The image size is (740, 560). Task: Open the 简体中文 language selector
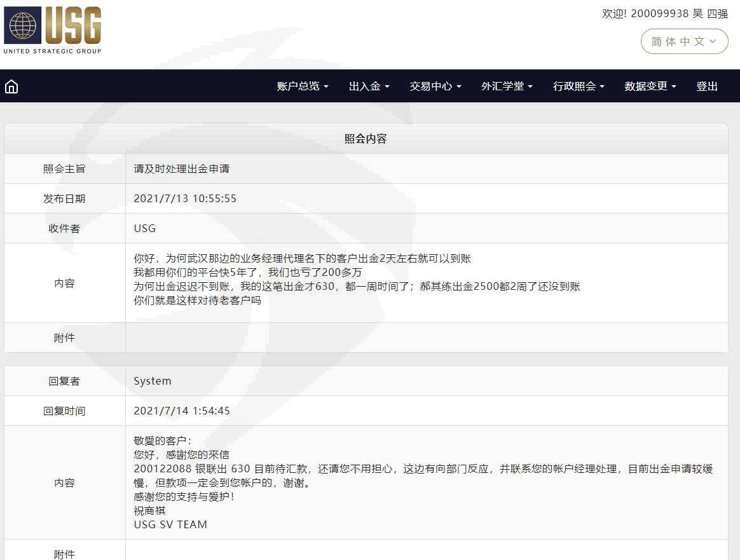pos(684,41)
